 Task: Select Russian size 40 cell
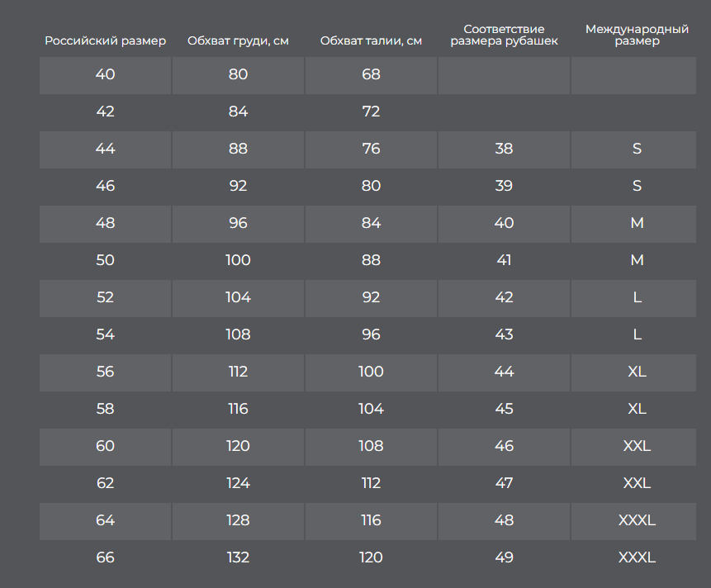click(105, 75)
